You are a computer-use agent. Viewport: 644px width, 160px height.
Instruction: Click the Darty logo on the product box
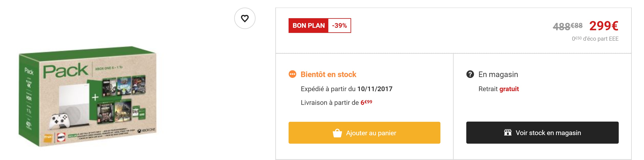[61, 138]
